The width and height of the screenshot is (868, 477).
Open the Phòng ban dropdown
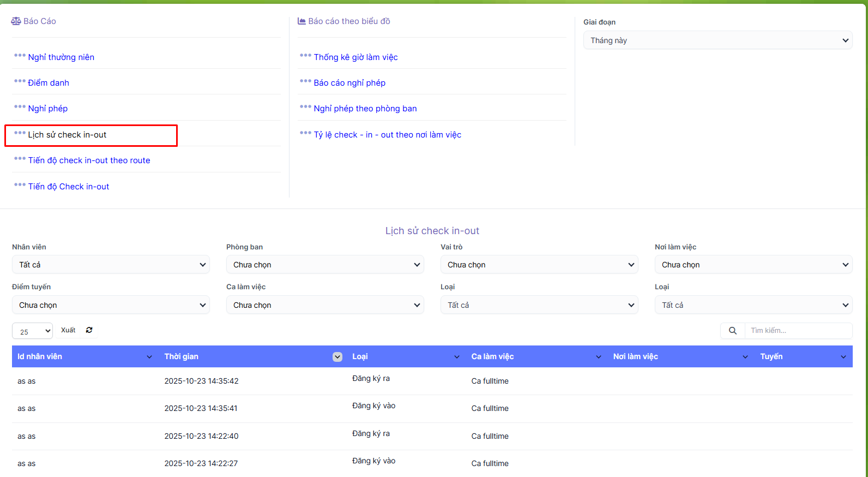[x=325, y=265]
